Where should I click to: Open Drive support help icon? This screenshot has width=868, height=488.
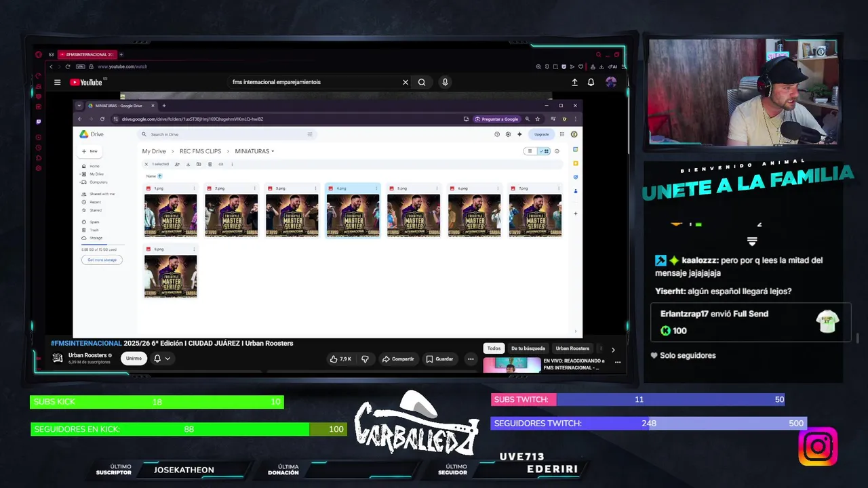click(497, 134)
